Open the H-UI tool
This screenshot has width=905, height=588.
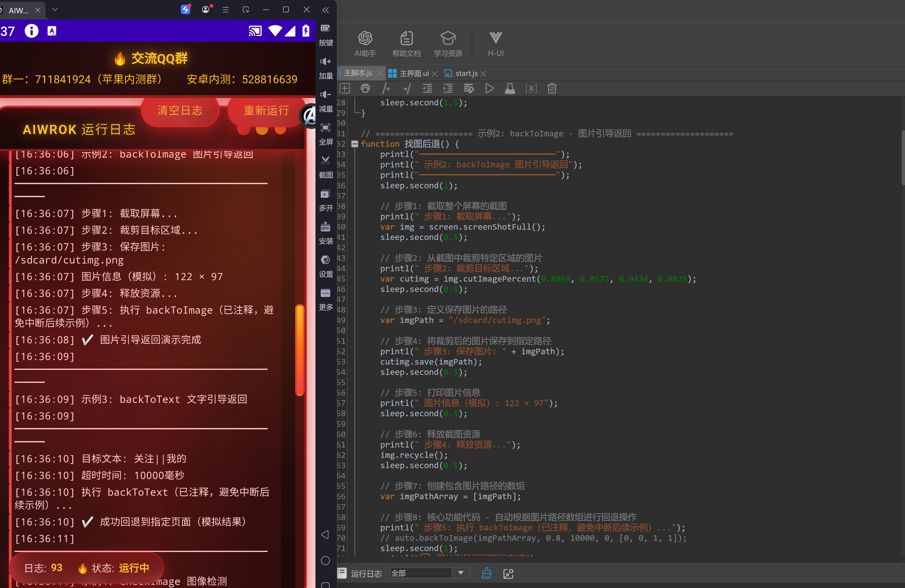(495, 44)
